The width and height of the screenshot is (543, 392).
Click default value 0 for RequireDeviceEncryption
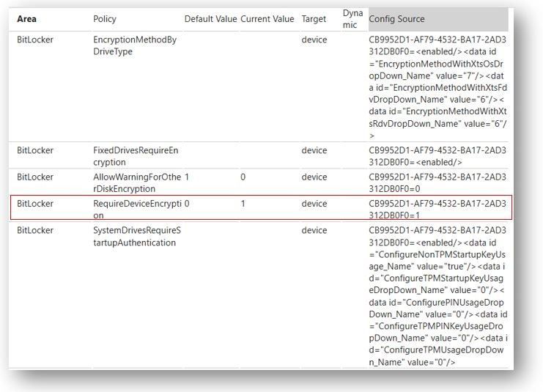coord(187,203)
